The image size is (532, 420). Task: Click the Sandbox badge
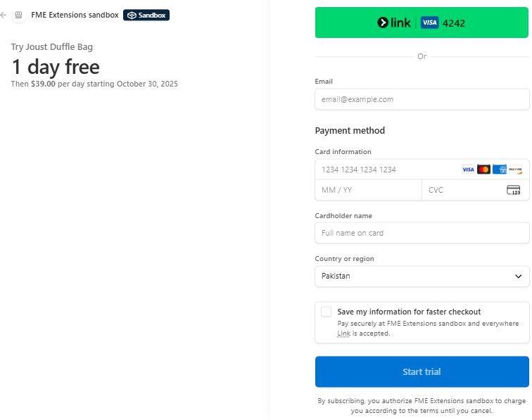146,15
